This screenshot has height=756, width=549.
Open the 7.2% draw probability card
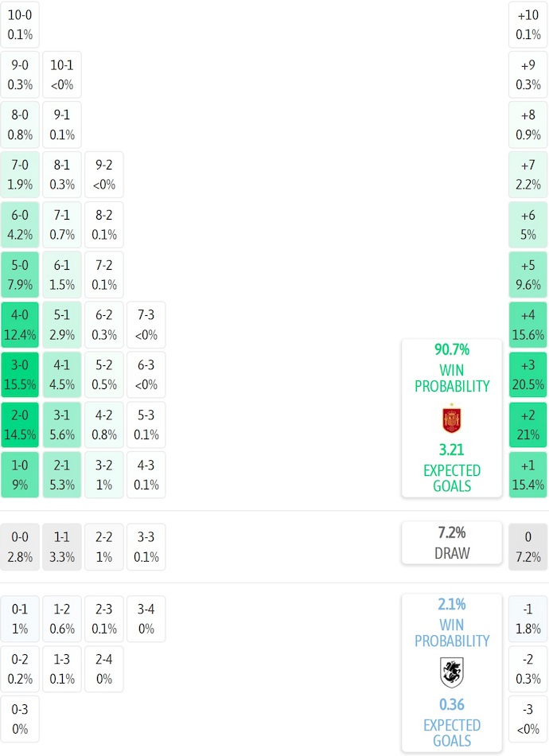coord(451,543)
